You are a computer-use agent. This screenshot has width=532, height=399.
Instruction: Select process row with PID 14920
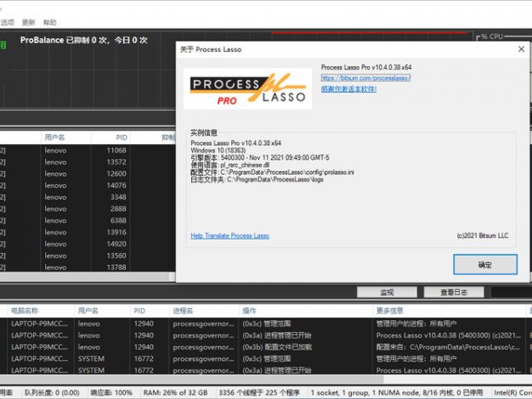point(88,244)
